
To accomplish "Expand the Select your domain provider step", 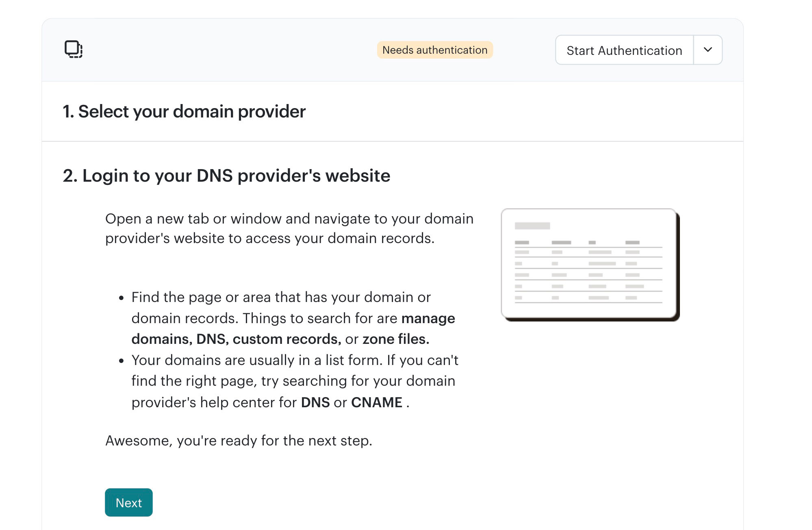I will click(x=184, y=111).
